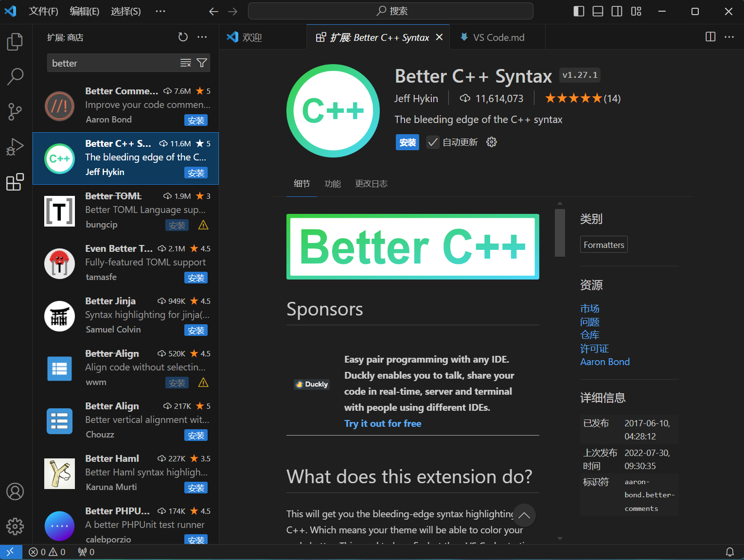Image resolution: width=744 pixels, height=560 pixels.
Task: Open the extensions filter funnel icon
Action: pos(202,63)
